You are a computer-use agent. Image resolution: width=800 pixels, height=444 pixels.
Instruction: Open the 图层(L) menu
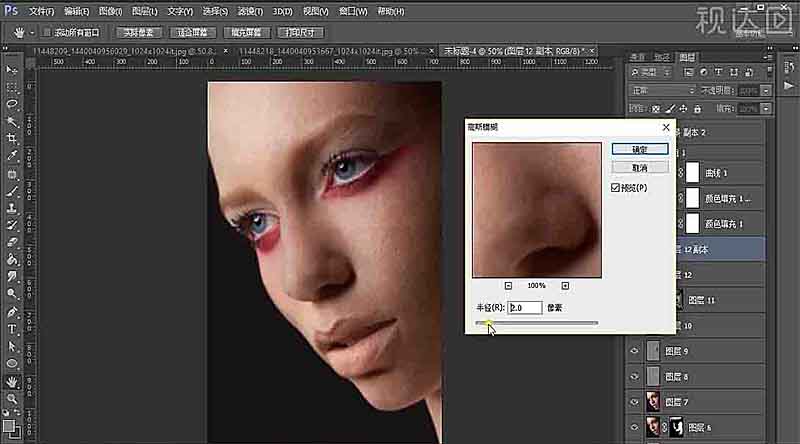point(145,11)
